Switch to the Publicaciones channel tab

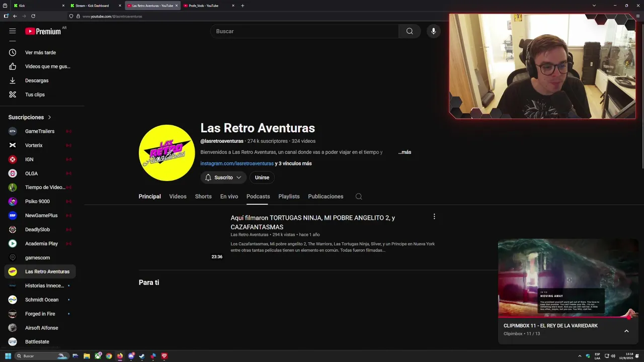(326, 197)
